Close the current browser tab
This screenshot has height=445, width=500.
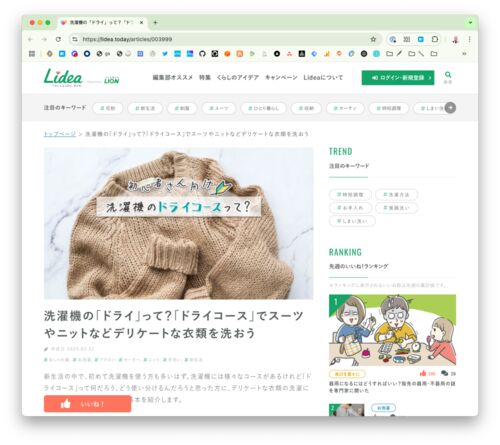pyautogui.click(x=141, y=23)
